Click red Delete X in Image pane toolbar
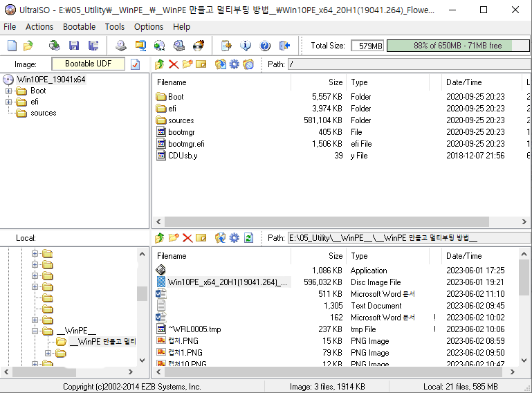This screenshot has height=393, width=532. 174,64
